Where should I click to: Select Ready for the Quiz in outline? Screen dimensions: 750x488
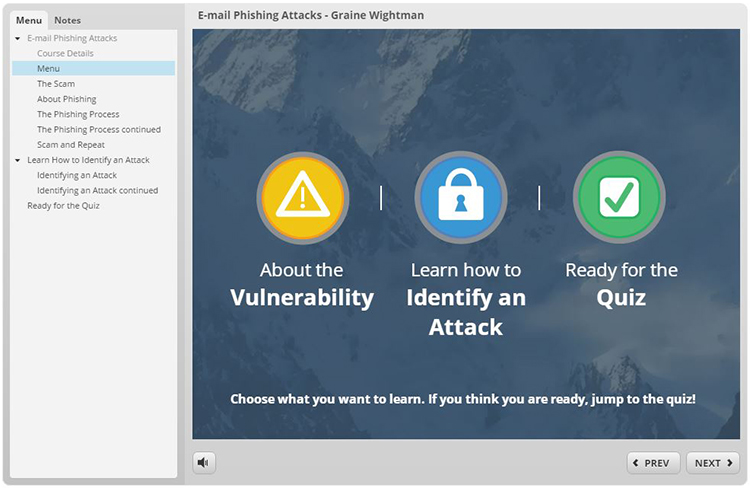click(x=63, y=206)
